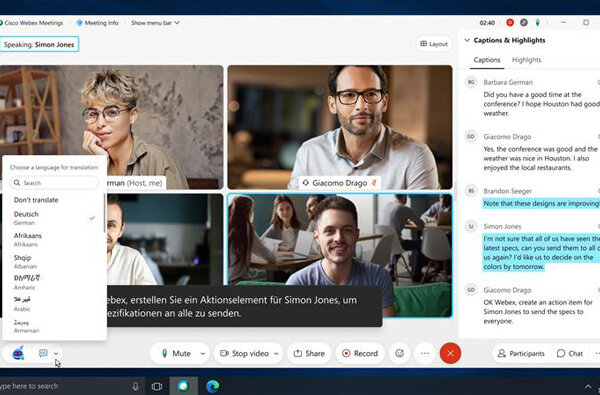Choose Amharic translation language
Viewport: 600px width, 395px height.
tap(54, 282)
